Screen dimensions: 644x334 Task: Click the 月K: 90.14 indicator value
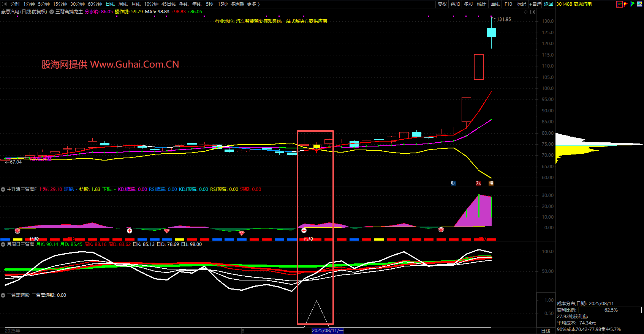(47, 244)
